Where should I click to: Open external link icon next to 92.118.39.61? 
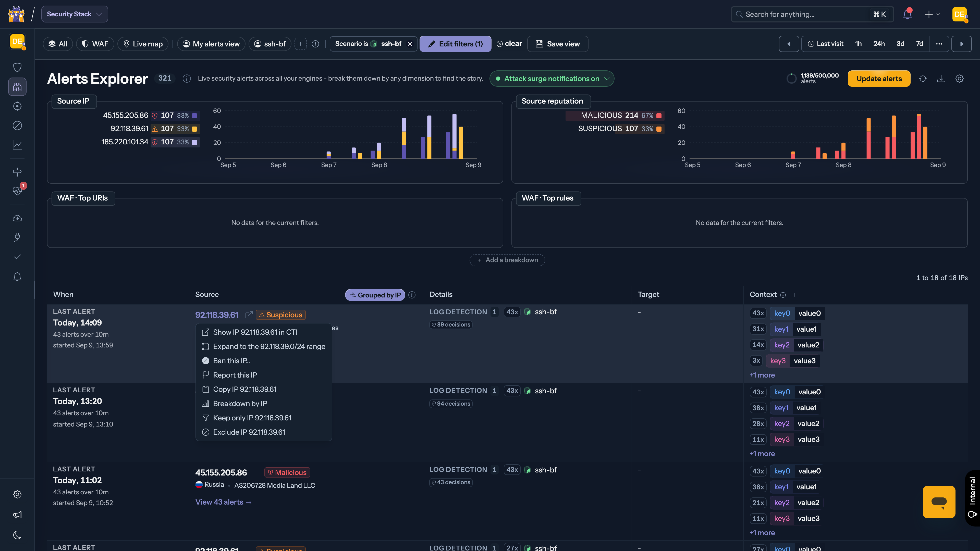(249, 315)
